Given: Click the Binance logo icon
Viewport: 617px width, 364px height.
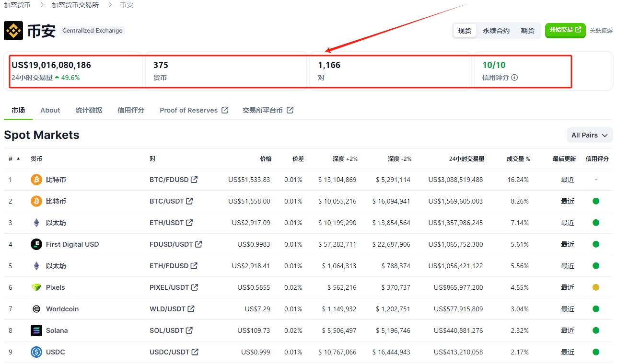Looking at the screenshot, I should click(x=13, y=31).
